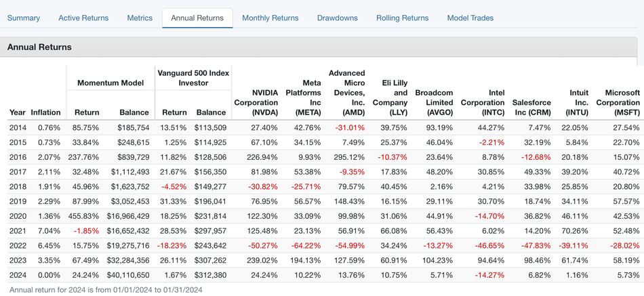Click the 2019 year cell
Image resolution: width=644 pixels, height=296 pixels.
tap(17, 202)
